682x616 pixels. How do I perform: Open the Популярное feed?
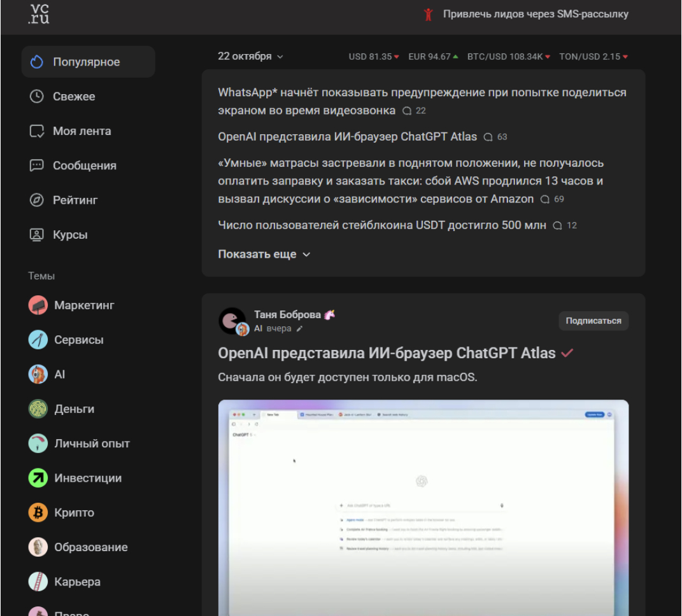(89, 62)
